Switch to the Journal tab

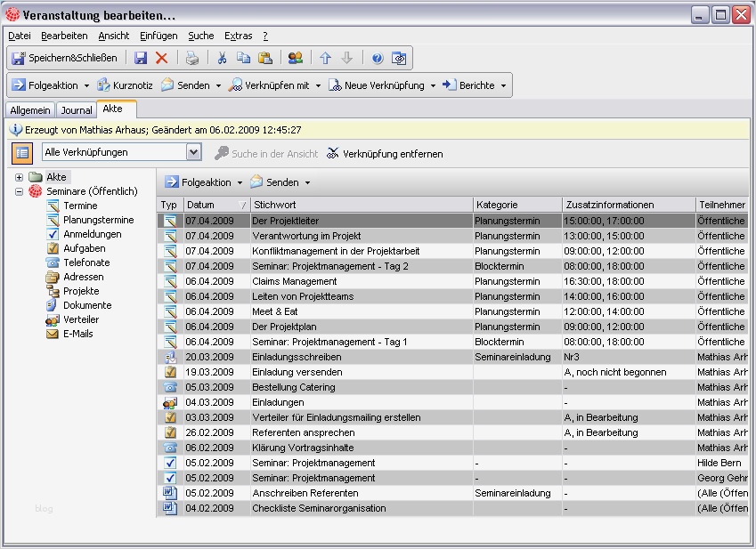tap(76, 110)
